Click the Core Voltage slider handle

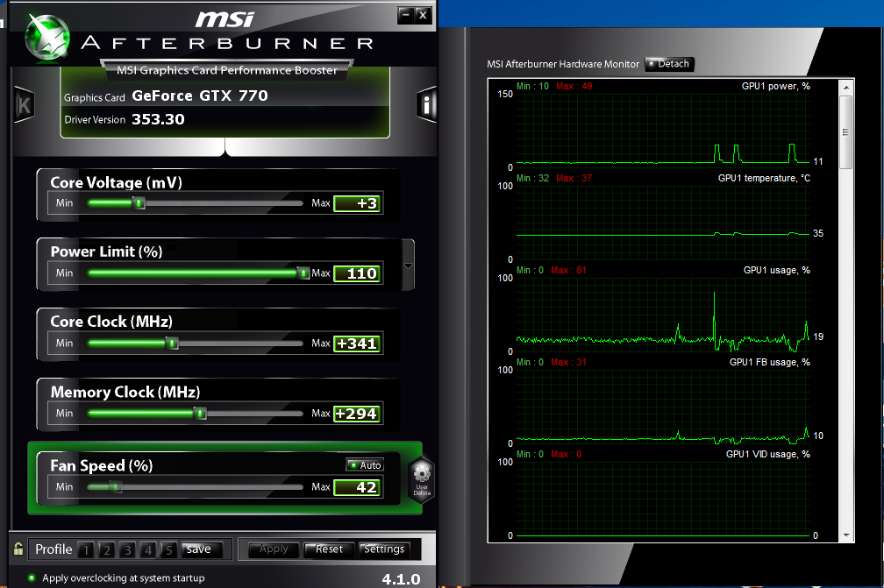click(x=139, y=202)
